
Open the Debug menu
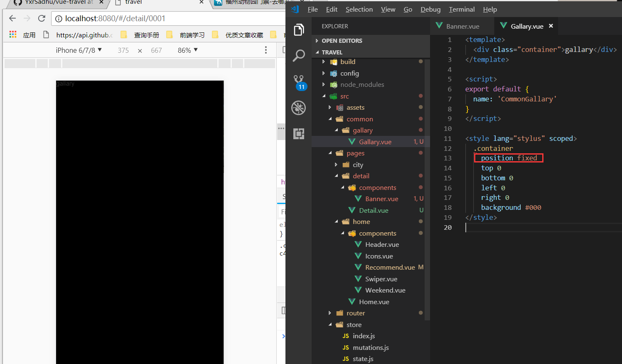point(430,9)
